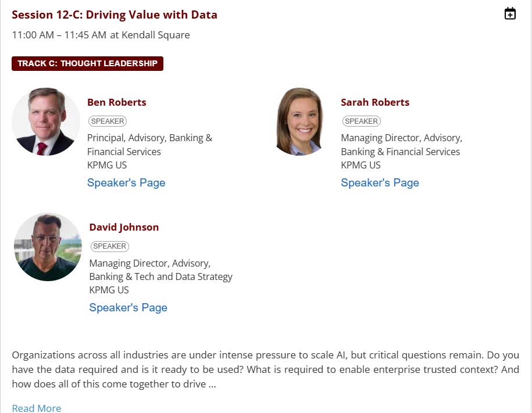The width and height of the screenshot is (532, 413).
Task: Open David Johnson profile photo
Action: pos(48,247)
